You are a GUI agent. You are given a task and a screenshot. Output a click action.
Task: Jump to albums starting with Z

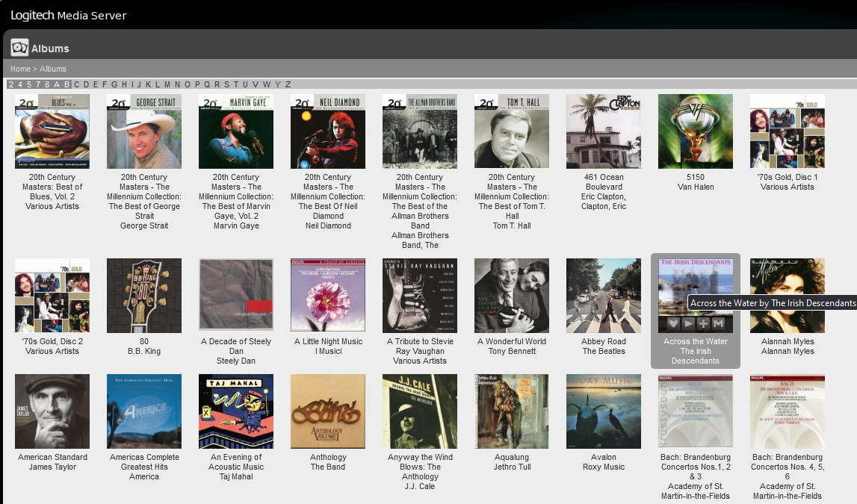288,84
